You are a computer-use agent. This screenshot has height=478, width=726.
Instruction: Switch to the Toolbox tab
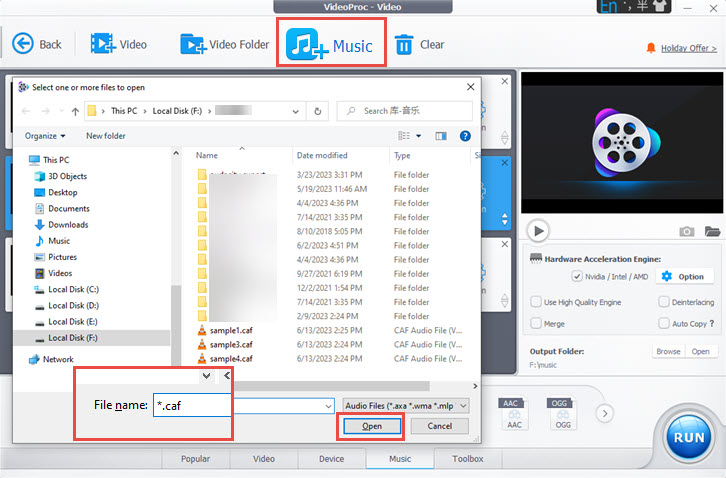coord(468,459)
